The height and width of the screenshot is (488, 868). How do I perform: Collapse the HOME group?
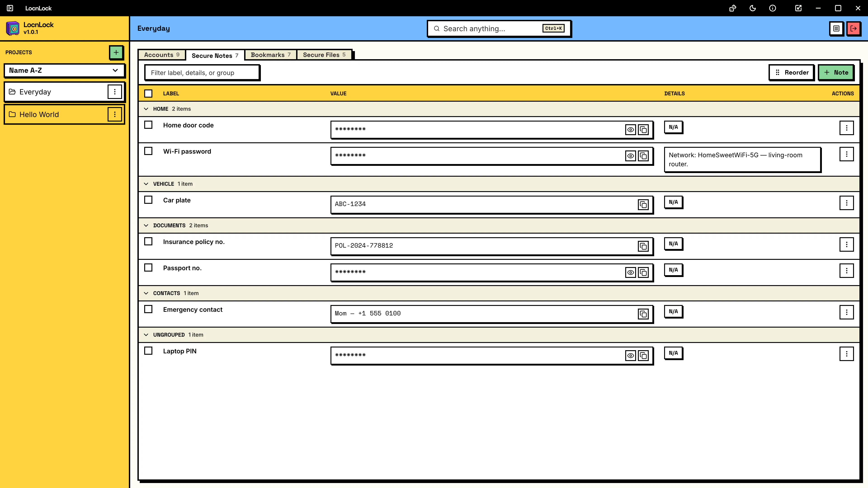[146, 109]
